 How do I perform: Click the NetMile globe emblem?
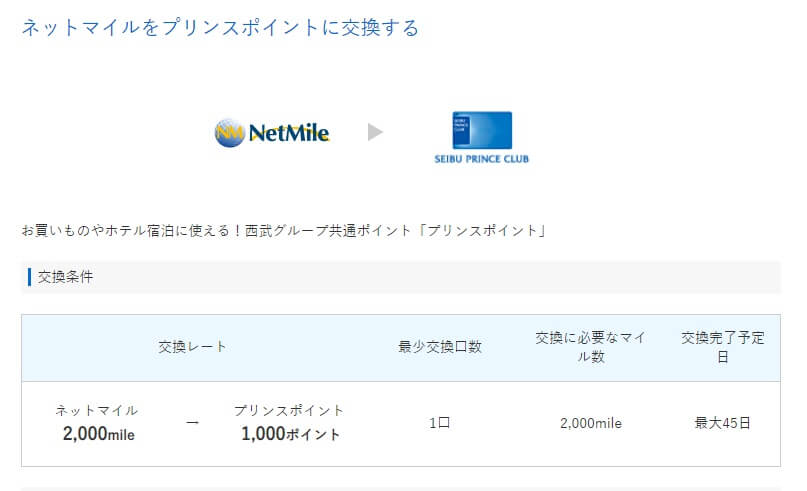pyautogui.click(x=229, y=133)
